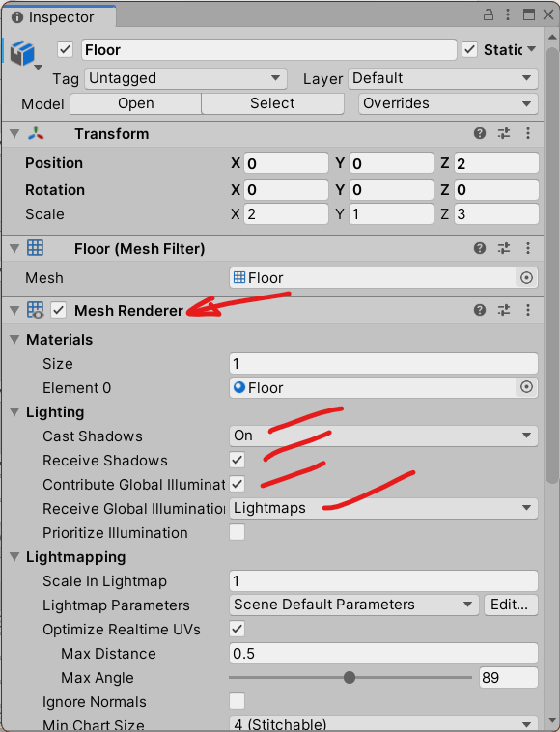Click Scale X field
Viewport: 560px width, 732px height.
click(286, 214)
